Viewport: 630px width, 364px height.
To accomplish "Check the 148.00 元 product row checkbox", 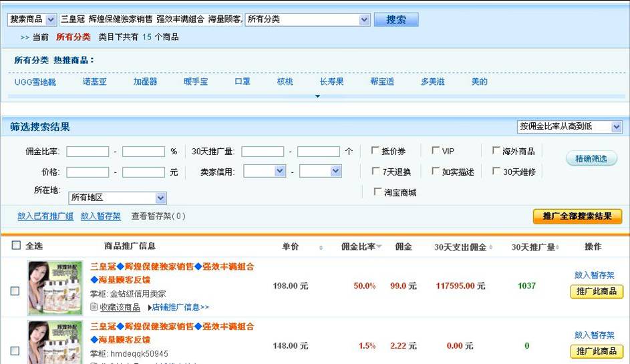I will point(15,351).
